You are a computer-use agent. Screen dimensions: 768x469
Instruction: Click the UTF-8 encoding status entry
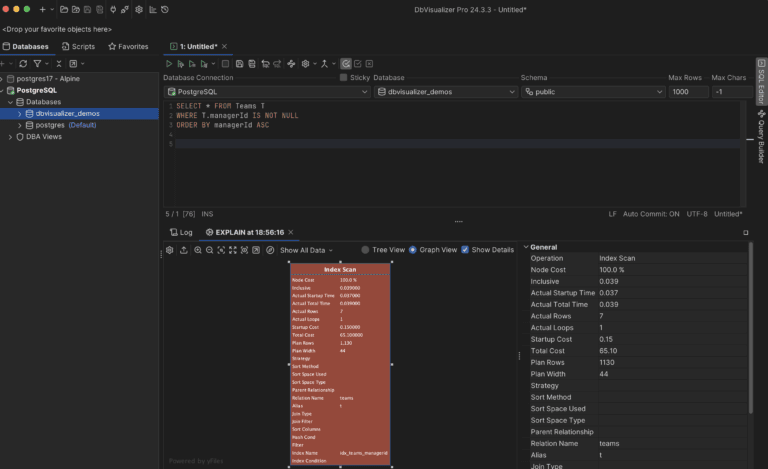click(x=697, y=214)
